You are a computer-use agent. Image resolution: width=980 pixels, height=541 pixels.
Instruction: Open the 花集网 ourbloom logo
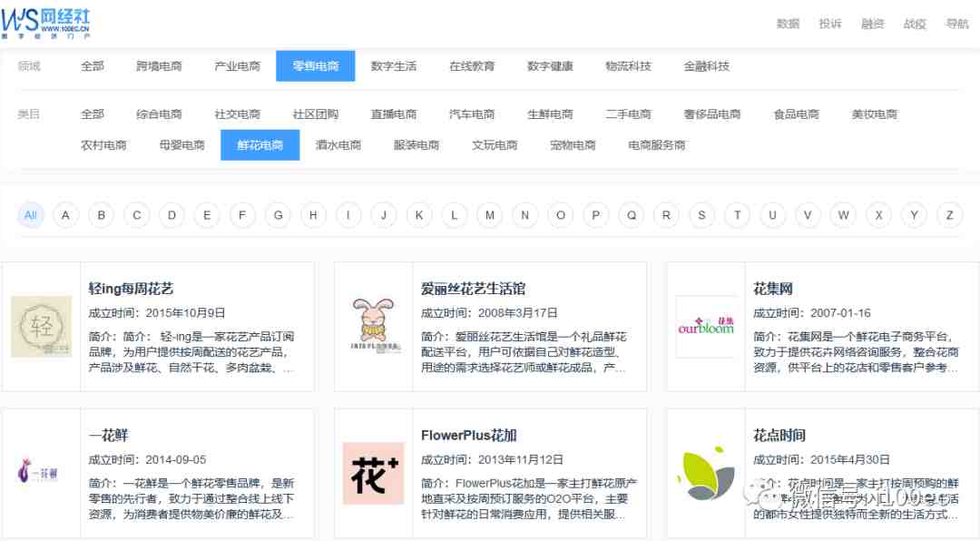pos(706,327)
